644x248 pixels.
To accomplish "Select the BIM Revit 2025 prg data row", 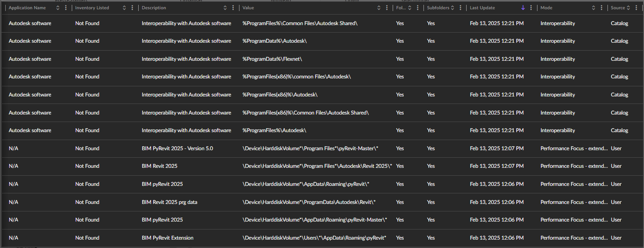I will click(x=169, y=202).
